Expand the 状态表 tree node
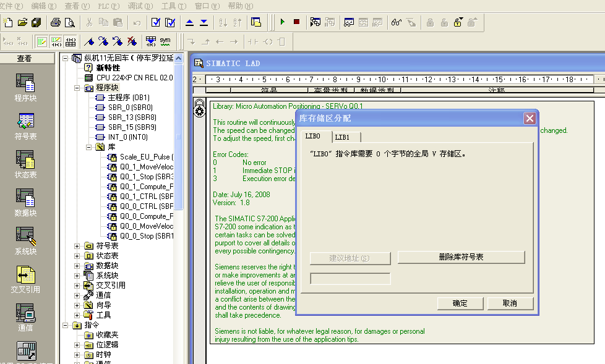This screenshot has width=605, height=364. [x=77, y=256]
